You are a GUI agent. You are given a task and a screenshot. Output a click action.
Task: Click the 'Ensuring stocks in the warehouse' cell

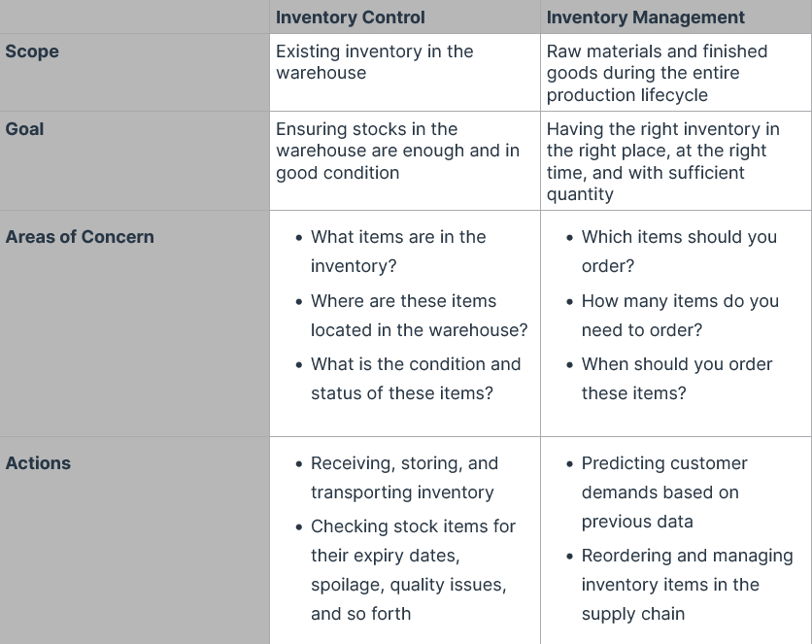click(396, 151)
